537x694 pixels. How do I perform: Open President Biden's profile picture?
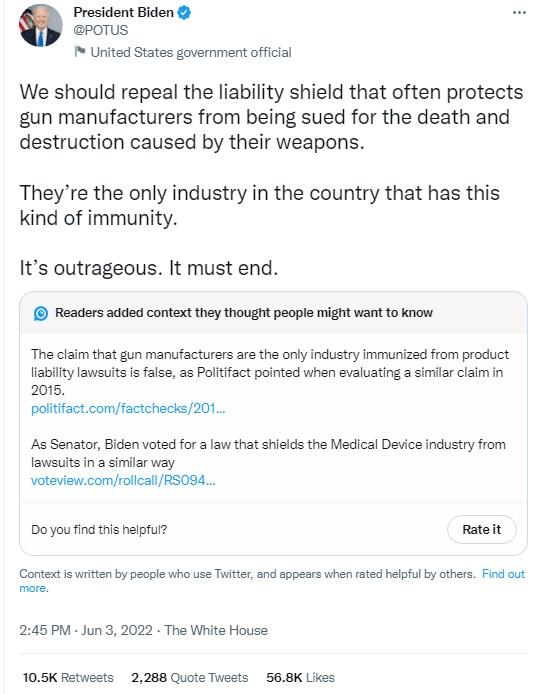click(40, 25)
